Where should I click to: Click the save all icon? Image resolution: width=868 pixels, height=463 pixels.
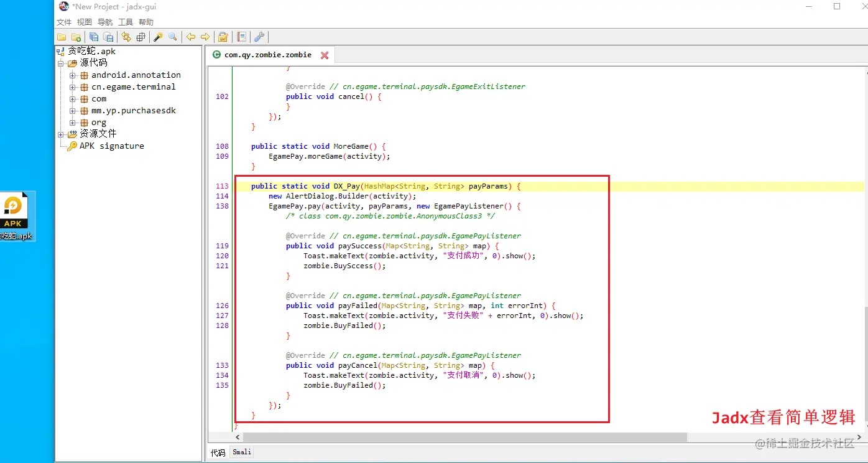(x=94, y=37)
